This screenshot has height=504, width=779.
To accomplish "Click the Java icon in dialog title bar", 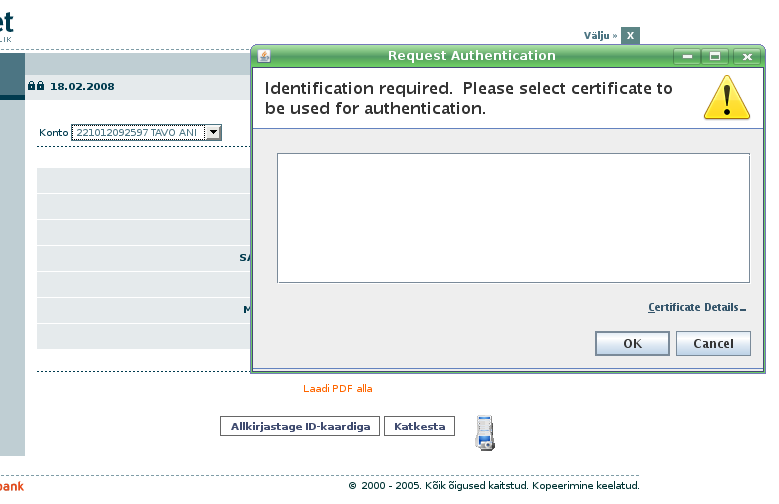I will point(264,56).
